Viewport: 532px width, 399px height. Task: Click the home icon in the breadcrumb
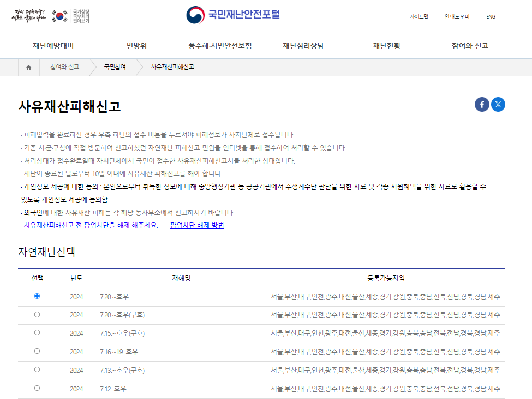point(29,66)
